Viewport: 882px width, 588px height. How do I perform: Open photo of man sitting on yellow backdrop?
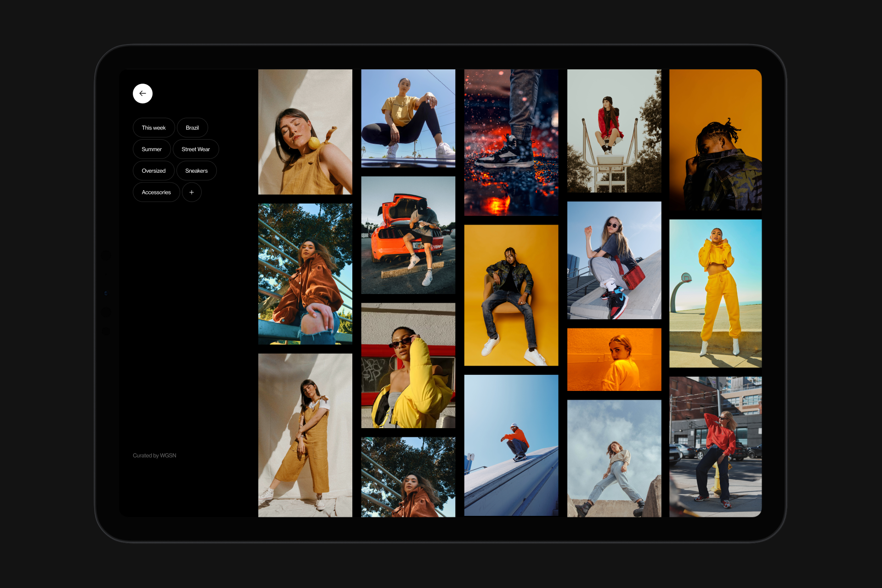coord(511,295)
